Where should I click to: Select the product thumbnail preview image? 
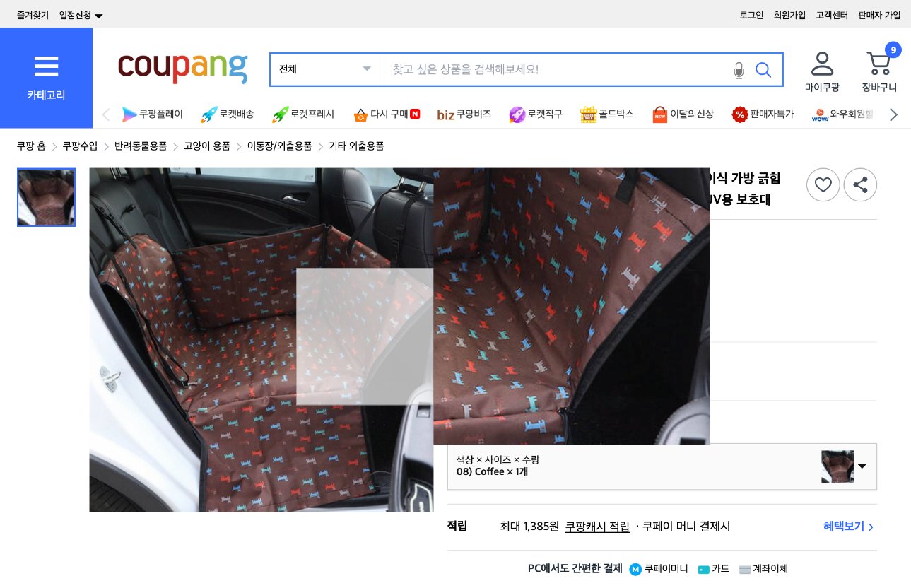pyautogui.click(x=46, y=197)
